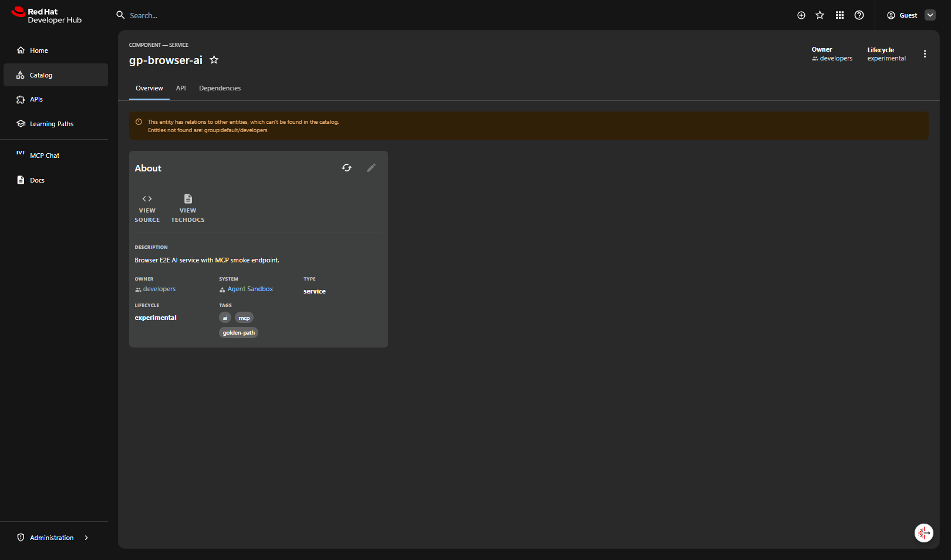Image resolution: width=951 pixels, height=560 pixels.
Task: Open Learning Paths in the sidebar
Action: [56, 124]
